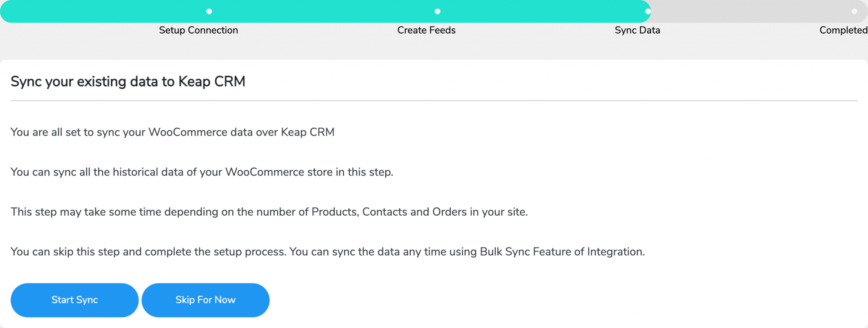
Task: Click the WooCommerce data intro sentence
Action: point(172,132)
